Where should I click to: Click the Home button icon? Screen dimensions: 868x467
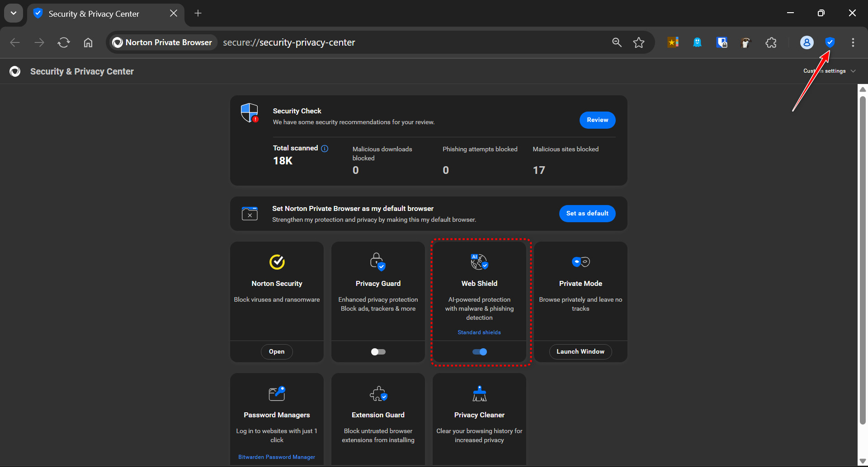point(88,42)
